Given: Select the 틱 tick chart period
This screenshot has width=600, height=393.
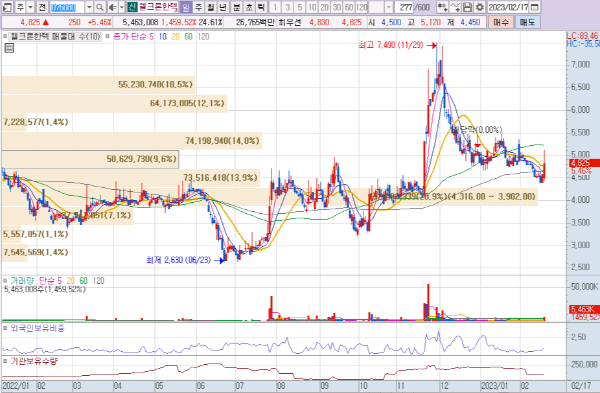Looking at the screenshot, I should 261,7.
